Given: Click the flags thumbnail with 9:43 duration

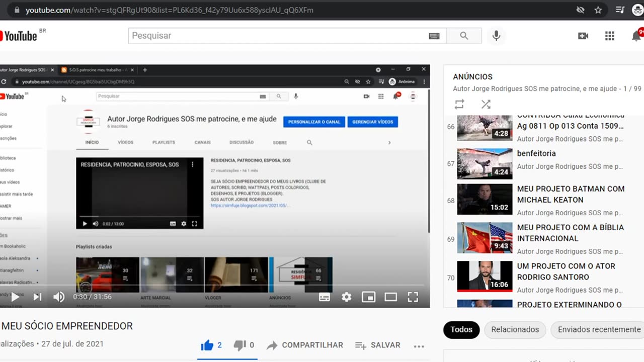Looking at the screenshot, I should (485, 238).
